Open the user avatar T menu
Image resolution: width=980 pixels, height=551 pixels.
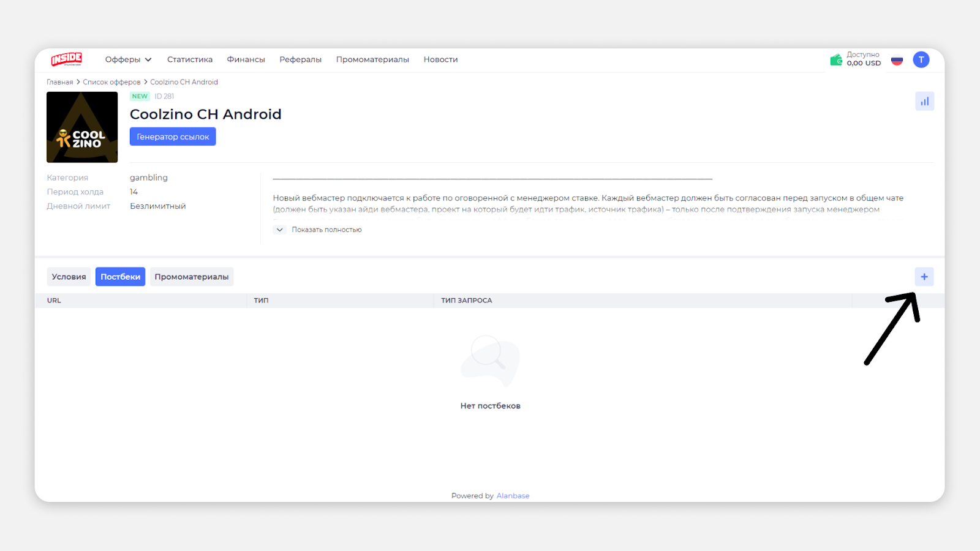click(921, 59)
